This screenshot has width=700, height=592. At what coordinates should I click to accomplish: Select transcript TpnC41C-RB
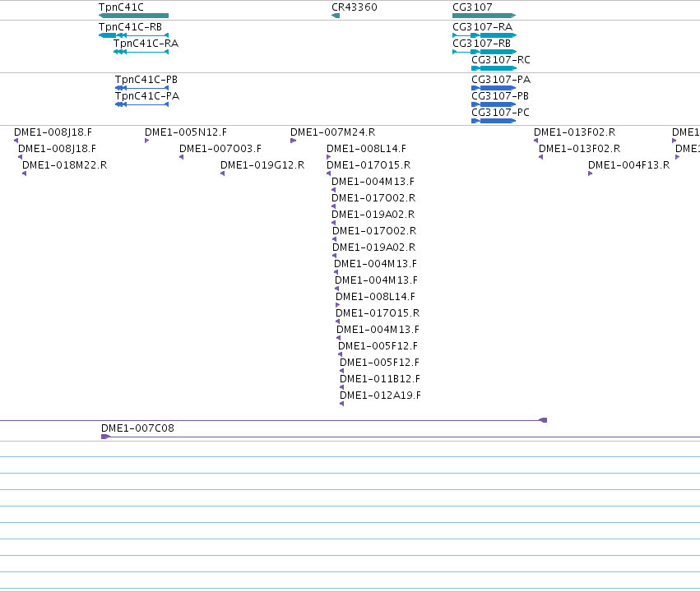tap(130, 27)
